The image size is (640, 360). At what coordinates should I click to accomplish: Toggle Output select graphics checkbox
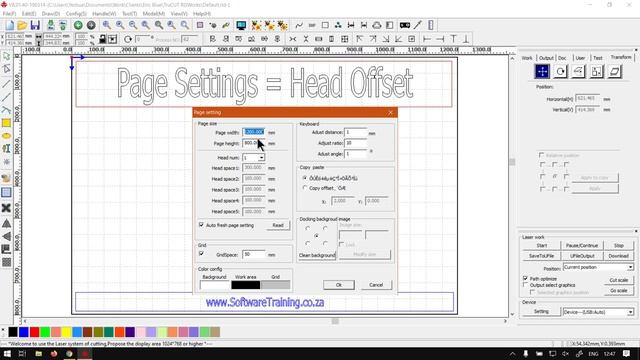[x=525, y=285]
